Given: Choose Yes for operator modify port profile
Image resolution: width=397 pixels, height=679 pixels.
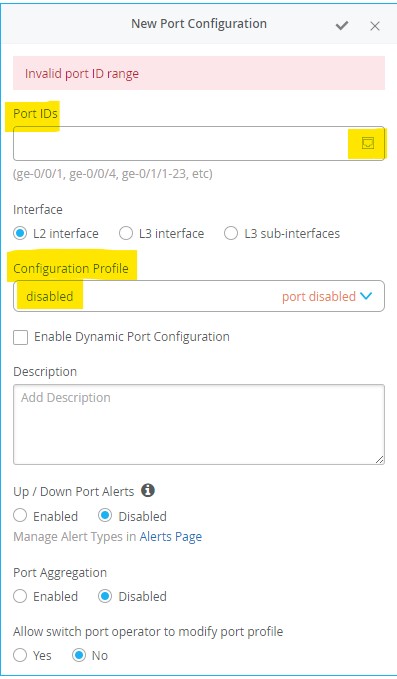Looking at the screenshot, I should pos(20,655).
